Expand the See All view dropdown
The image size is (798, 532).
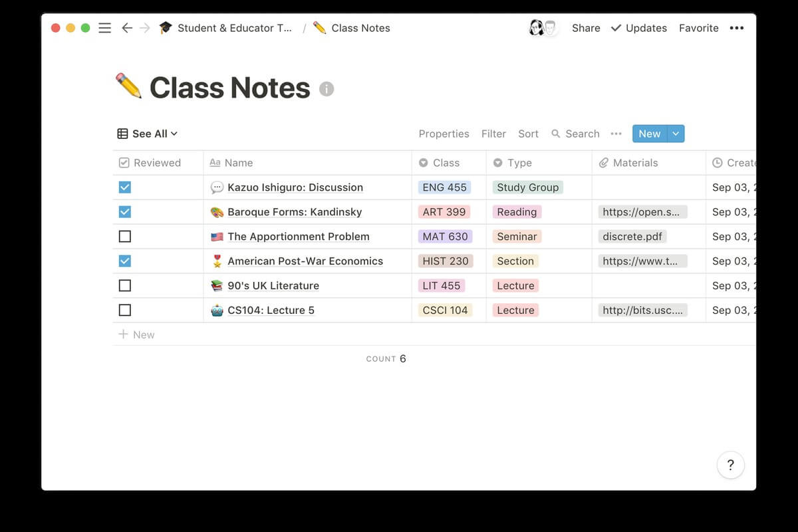[148, 134]
